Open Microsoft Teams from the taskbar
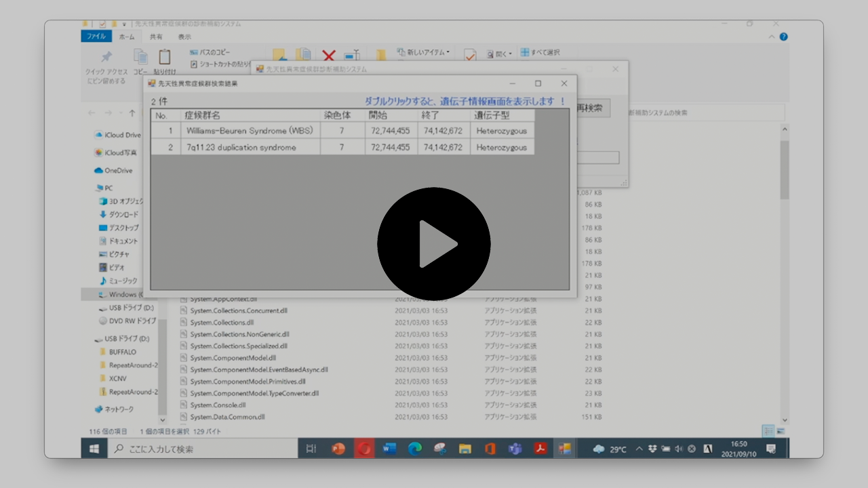Image resolution: width=868 pixels, height=488 pixels. [515, 449]
